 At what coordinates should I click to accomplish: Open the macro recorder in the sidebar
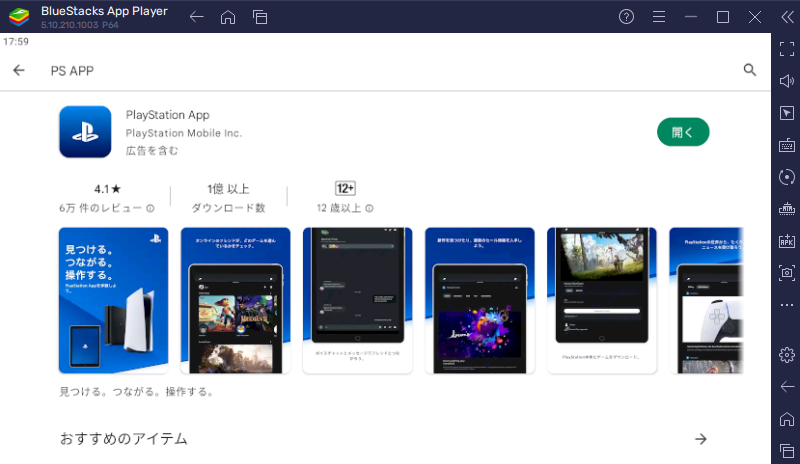tap(787, 209)
